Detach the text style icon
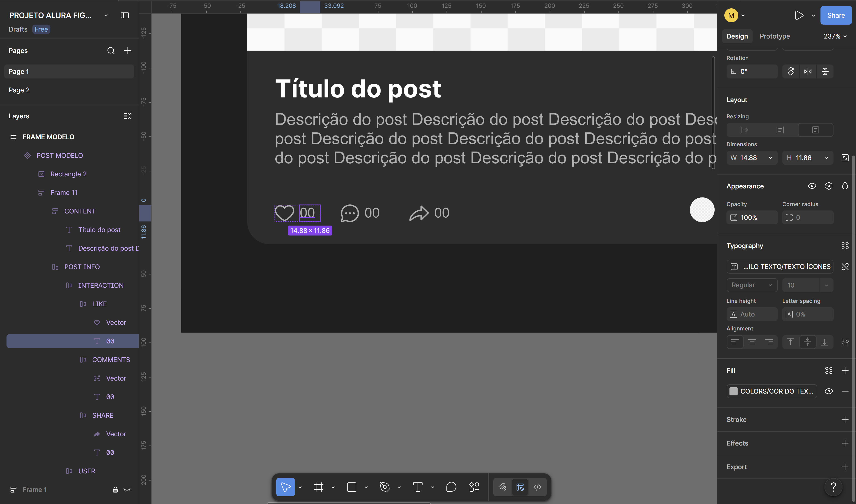856x504 pixels. click(845, 267)
